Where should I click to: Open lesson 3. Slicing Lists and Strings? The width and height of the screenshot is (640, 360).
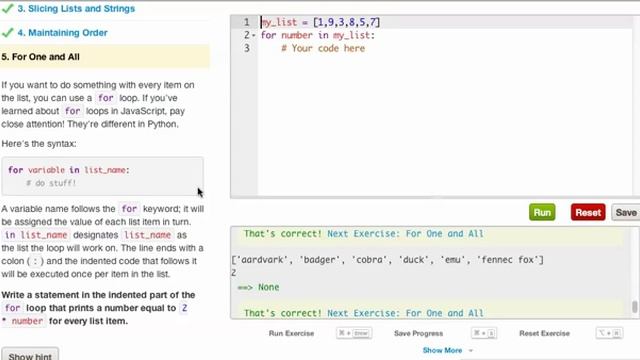(x=76, y=9)
